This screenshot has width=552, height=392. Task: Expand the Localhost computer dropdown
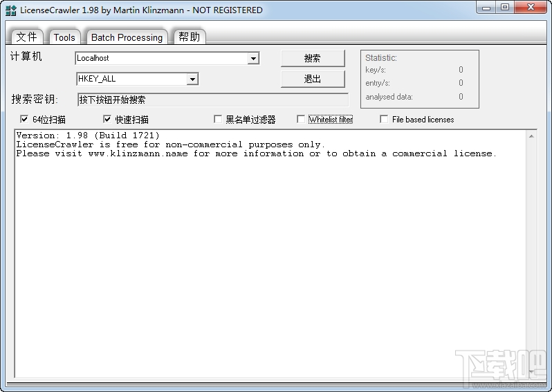tap(253, 58)
